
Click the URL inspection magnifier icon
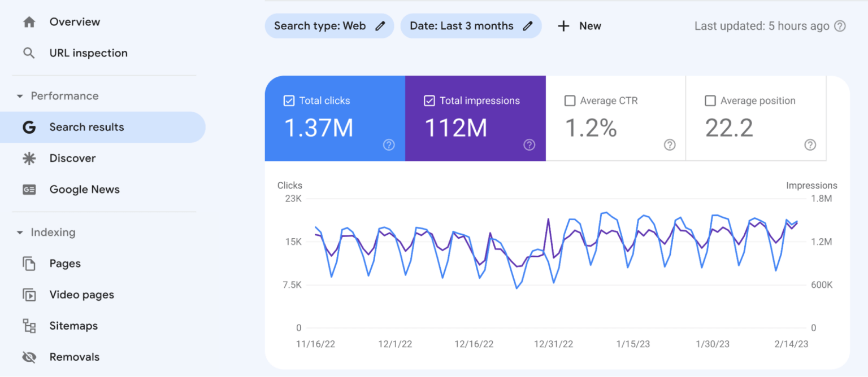coord(29,53)
